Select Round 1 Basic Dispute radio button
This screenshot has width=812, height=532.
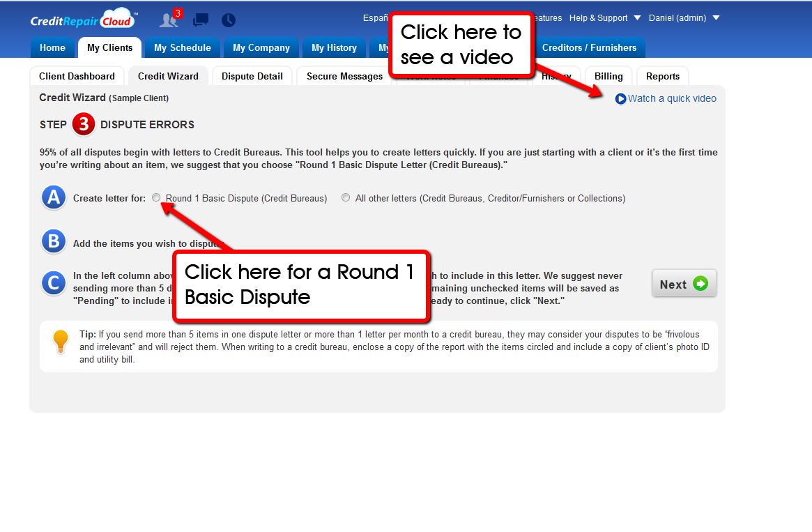(x=156, y=197)
